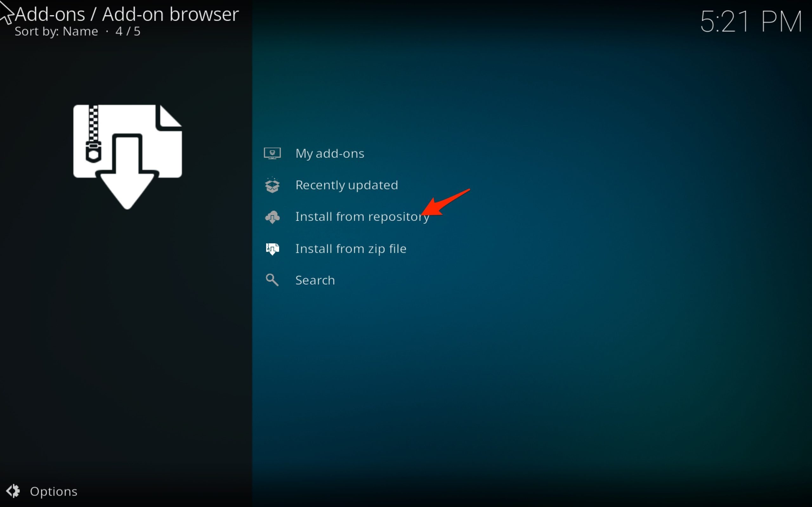Click the Add-ons breadcrumb word in title
The height and width of the screenshot is (507, 812).
(50, 15)
